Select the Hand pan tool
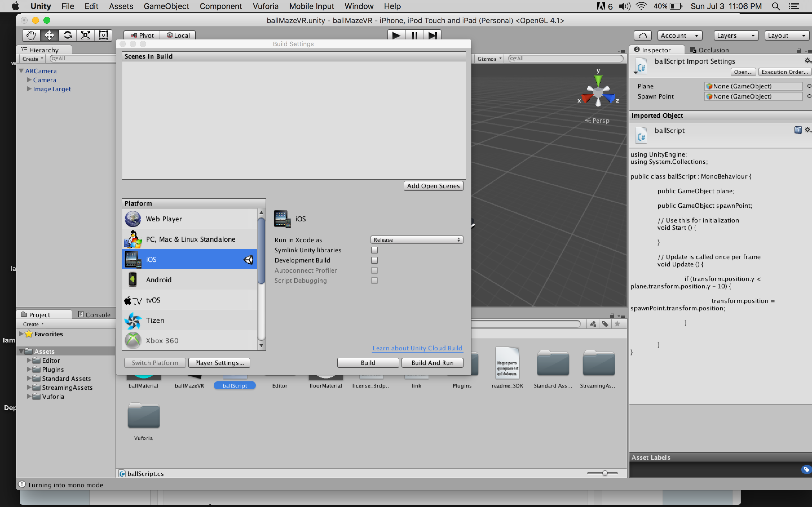Image resolution: width=812 pixels, height=507 pixels. click(30, 35)
